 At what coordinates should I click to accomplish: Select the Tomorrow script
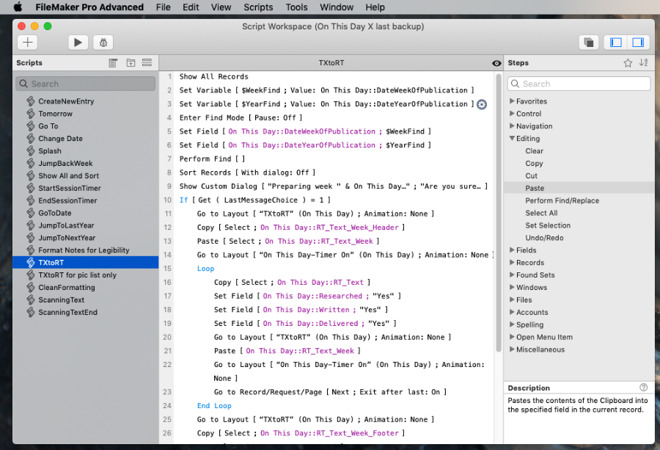tap(55, 114)
